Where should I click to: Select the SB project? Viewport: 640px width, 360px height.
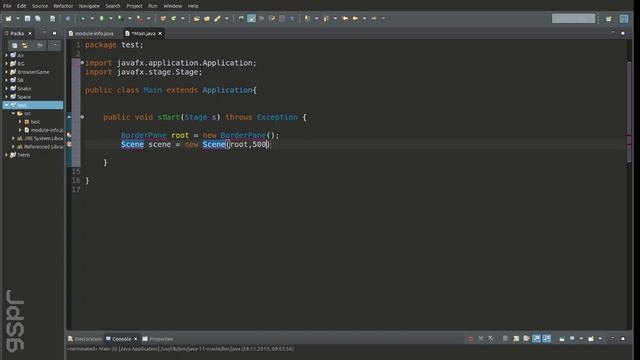click(20, 80)
